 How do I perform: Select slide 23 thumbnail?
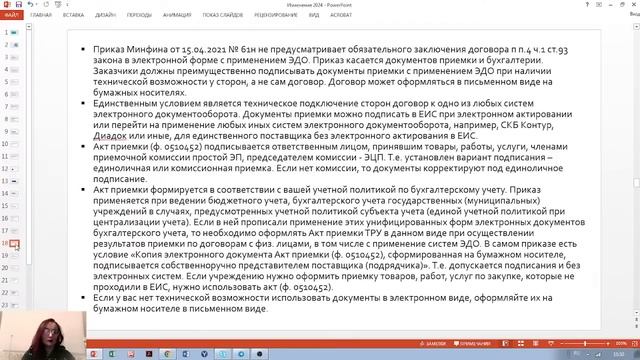(x=14, y=305)
